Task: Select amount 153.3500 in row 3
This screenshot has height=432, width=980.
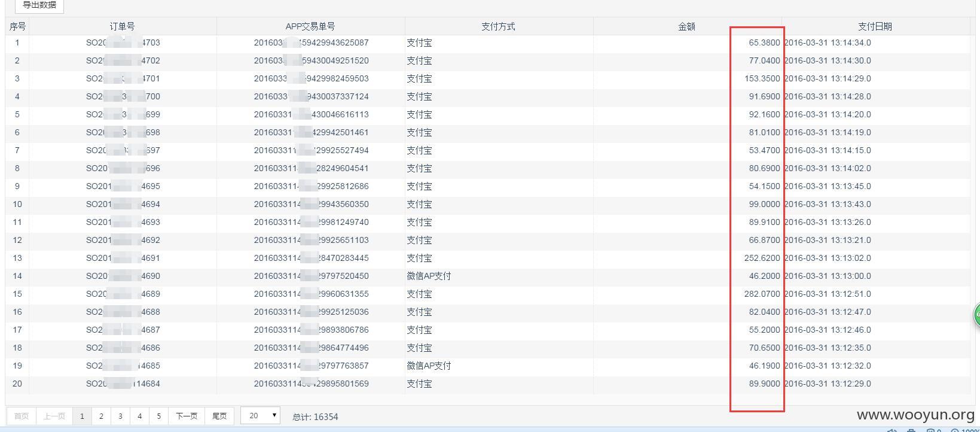Action: (x=762, y=78)
